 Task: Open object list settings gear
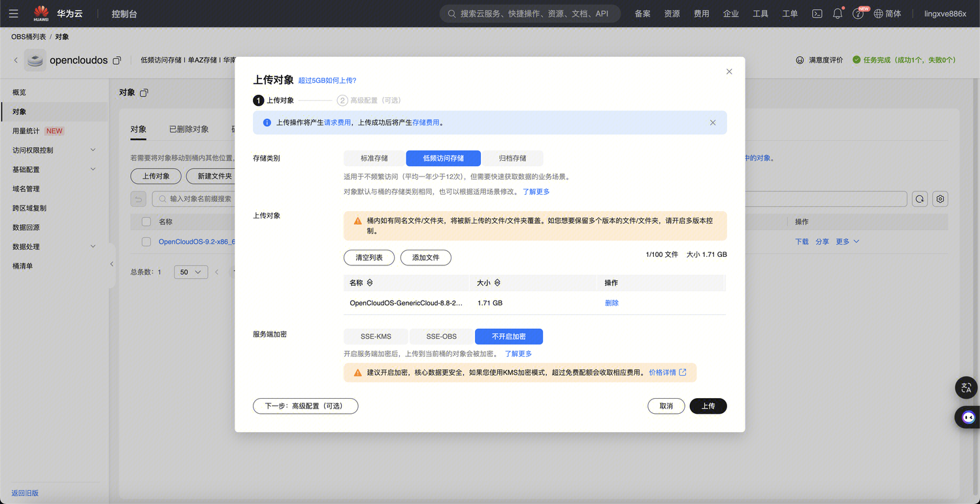tap(940, 199)
